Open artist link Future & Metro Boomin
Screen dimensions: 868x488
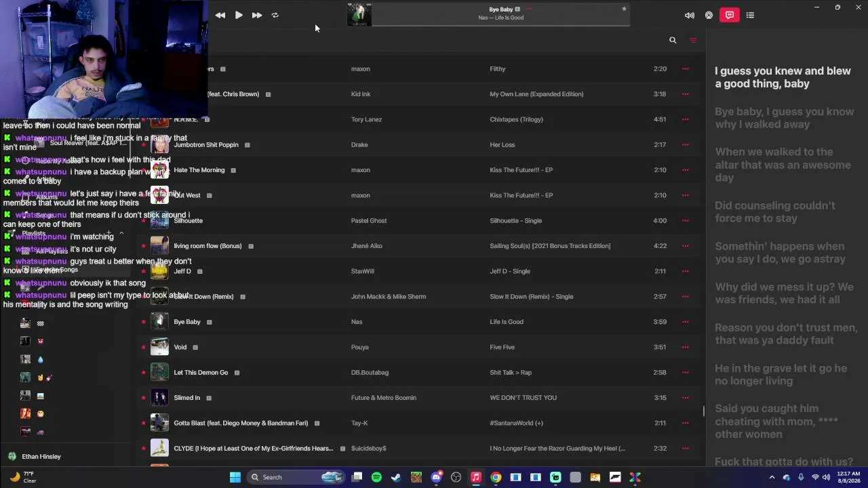point(384,398)
